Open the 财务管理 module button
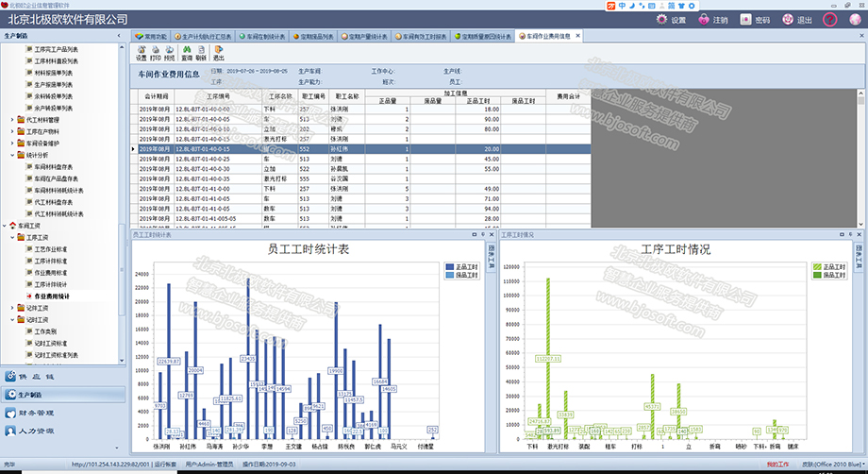This screenshot has width=868, height=474. pyautogui.click(x=37, y=413)
